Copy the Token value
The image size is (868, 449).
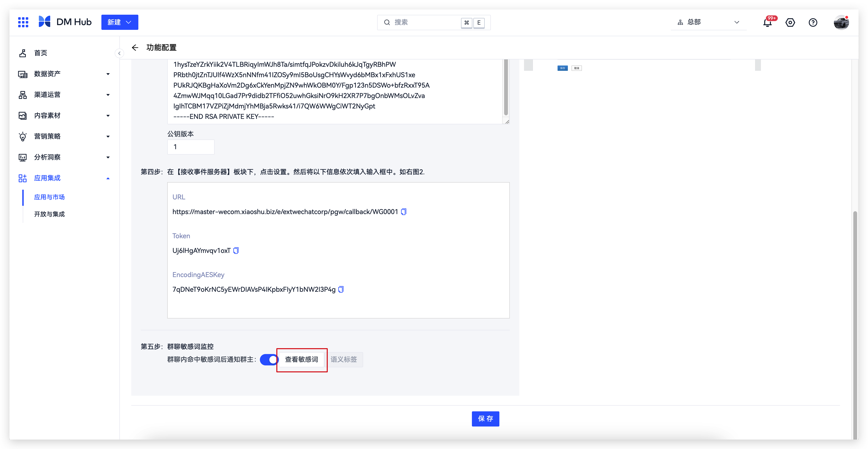(236, 251)
